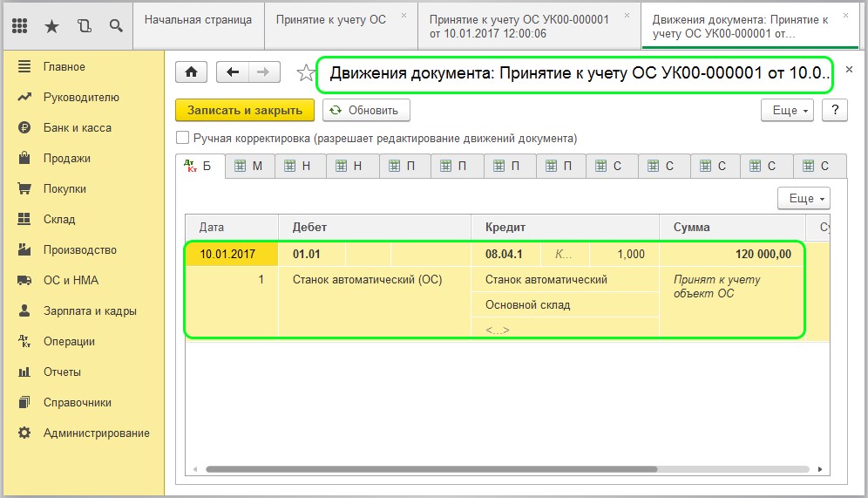Click Дата column header

pyautogui.click(x=232, y=227)
